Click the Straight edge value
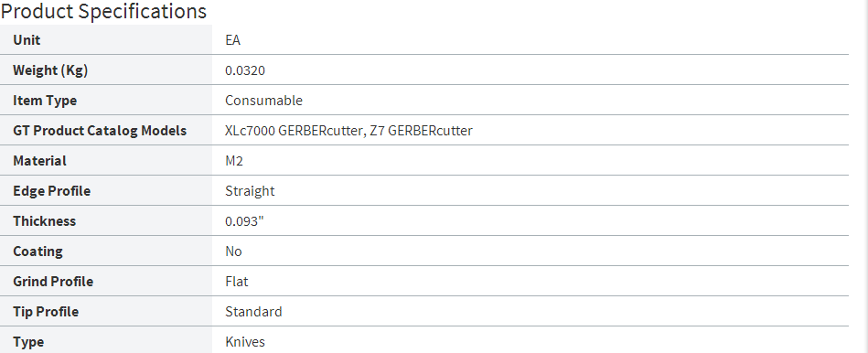This screenshot has width=868, height=353. coord(250,191)
